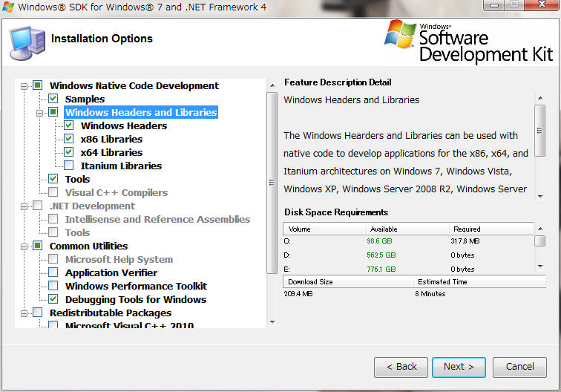Click the Installation Options computer icon
Screen dimensions: 561x392
[x=27, y=43]
